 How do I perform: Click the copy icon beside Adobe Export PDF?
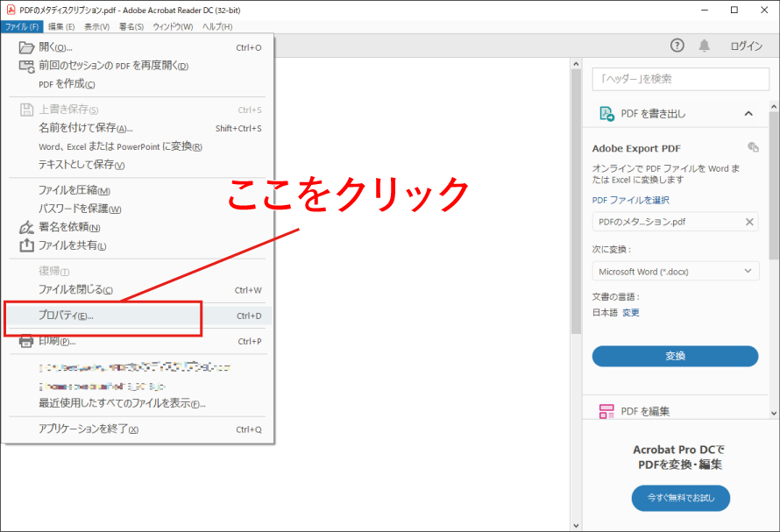752,147
